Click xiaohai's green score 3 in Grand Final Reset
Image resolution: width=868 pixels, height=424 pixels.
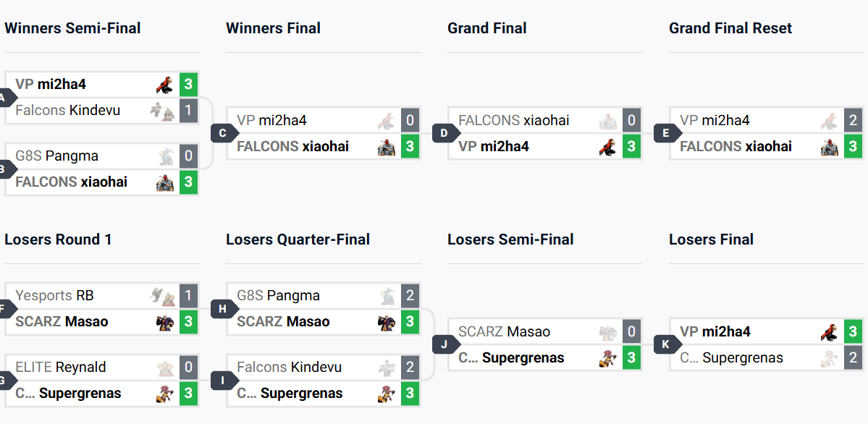pyautogui.click(x=853, y=147)
